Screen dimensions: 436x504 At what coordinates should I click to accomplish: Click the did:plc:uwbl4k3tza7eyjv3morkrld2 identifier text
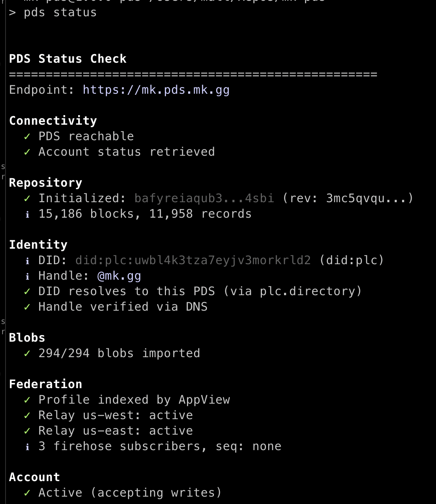point(193,260)
